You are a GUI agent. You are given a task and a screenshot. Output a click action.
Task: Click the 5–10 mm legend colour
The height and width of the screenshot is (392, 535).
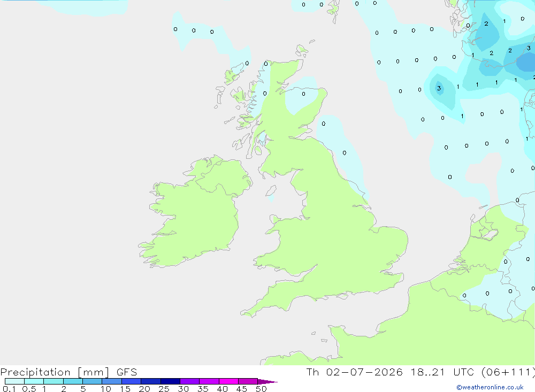point(93,381)
